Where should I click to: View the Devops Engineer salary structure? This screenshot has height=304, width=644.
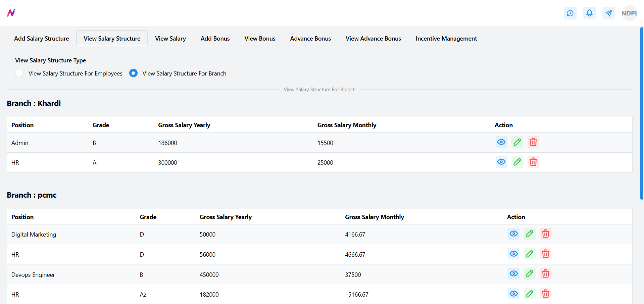pyautogui.click(x=513, y=274)
